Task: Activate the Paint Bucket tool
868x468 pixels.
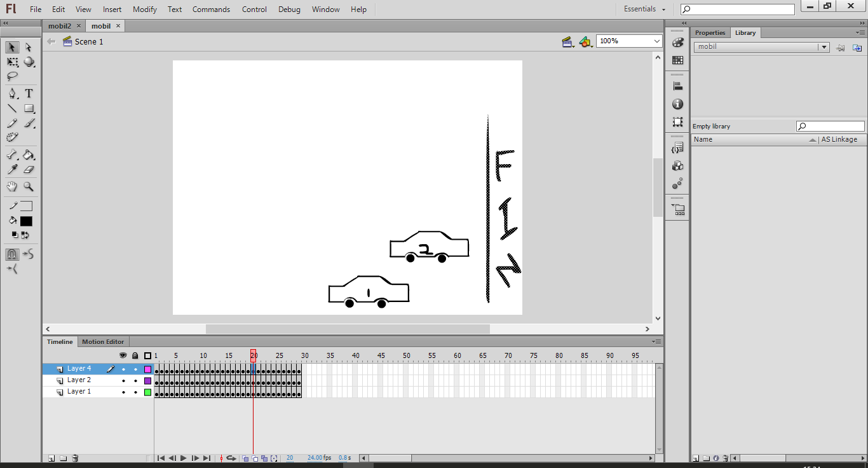Action: click(28, 154)
